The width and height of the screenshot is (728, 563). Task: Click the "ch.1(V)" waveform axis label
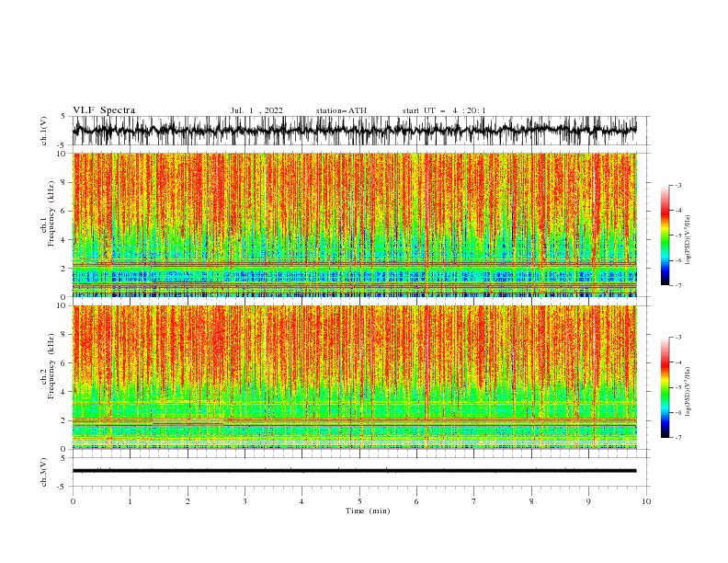point(44,131)
